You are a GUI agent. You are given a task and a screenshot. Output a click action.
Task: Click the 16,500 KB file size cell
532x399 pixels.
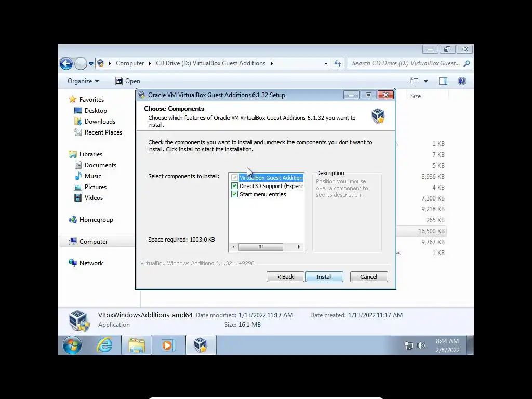coord(431,231)
